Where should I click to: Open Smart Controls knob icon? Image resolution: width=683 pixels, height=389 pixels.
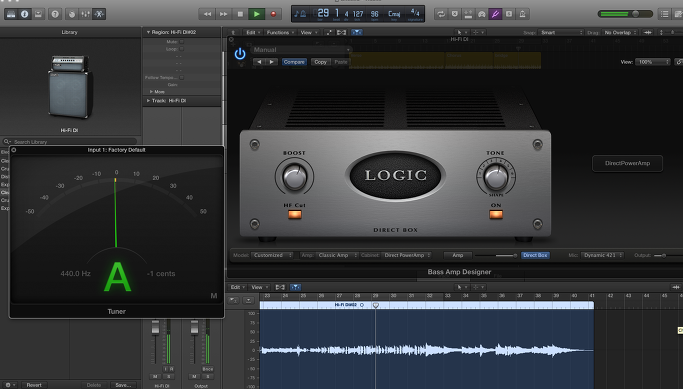pos(72,14)
